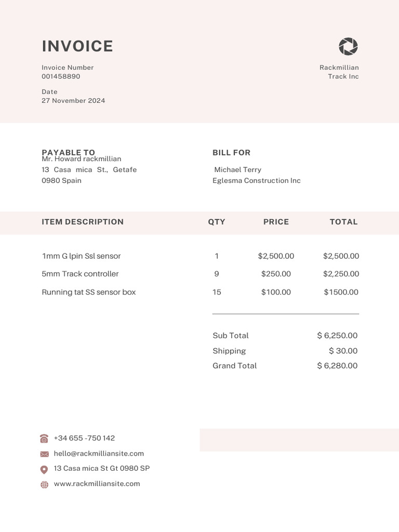Click the phone number +34 655 -750 142
399x532 pixels.
(x=84, y=438)
